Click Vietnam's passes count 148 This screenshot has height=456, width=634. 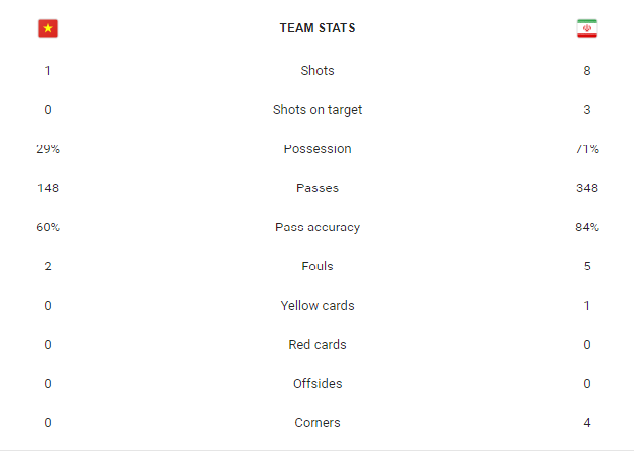48,188
